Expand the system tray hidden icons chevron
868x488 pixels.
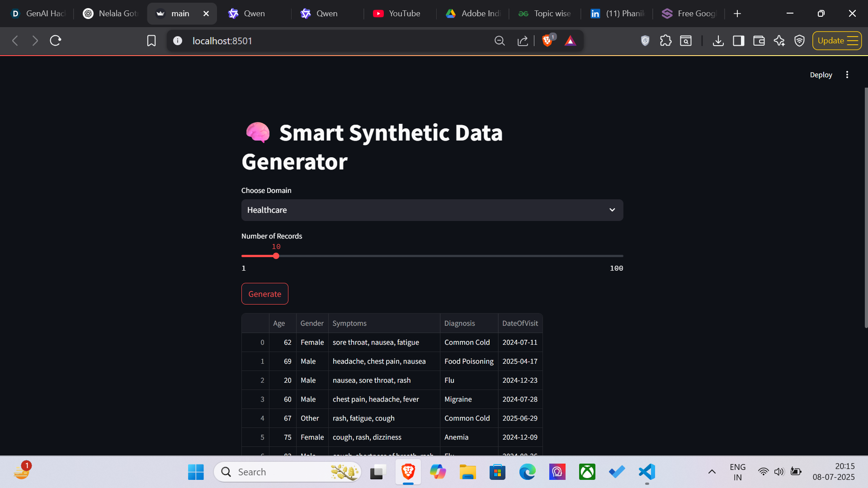(x=712, y=472)
